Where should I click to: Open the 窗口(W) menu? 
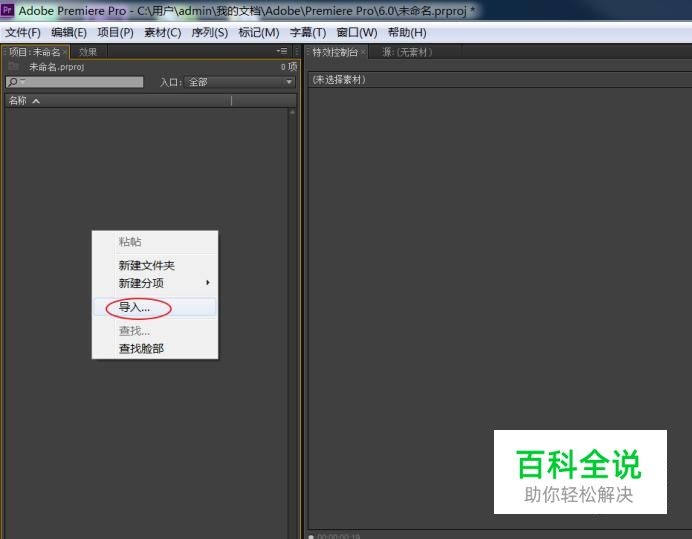point(357,33)
